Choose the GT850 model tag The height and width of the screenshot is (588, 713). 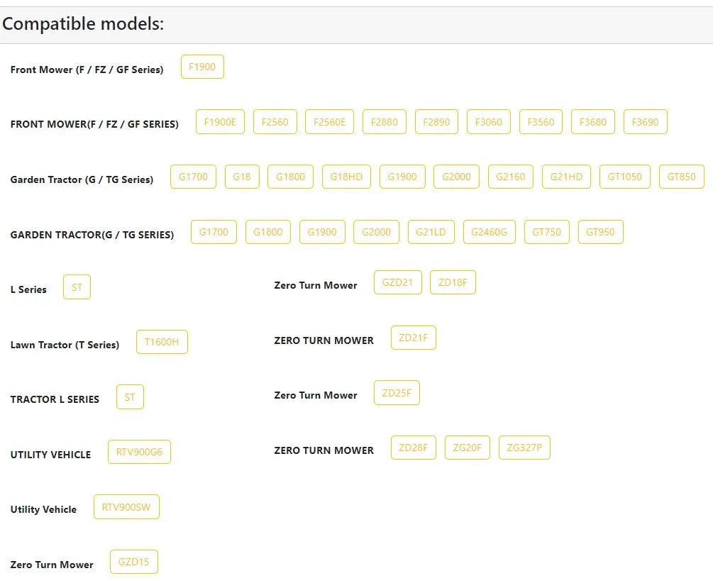pyautogui.click(x=682, y=177)
